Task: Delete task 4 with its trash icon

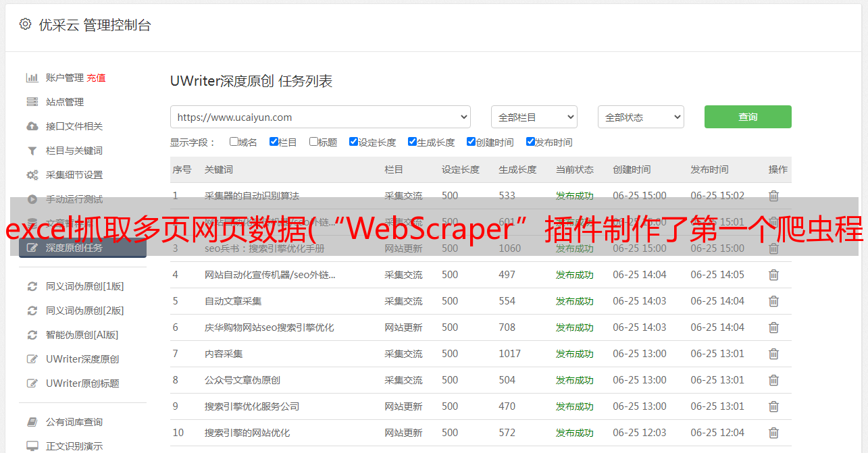Action: pos(773,275)
